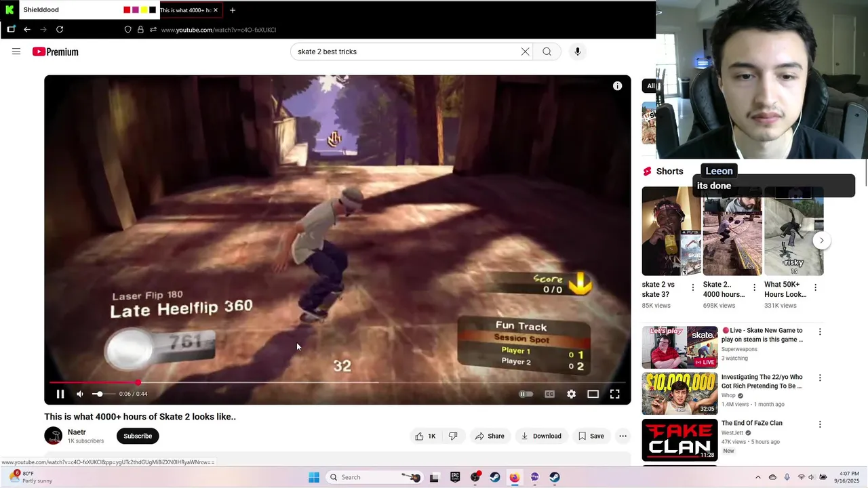Open Epic Games launcher from taskbar
Viewport: 868px width, 488px height.
point(455,477)
